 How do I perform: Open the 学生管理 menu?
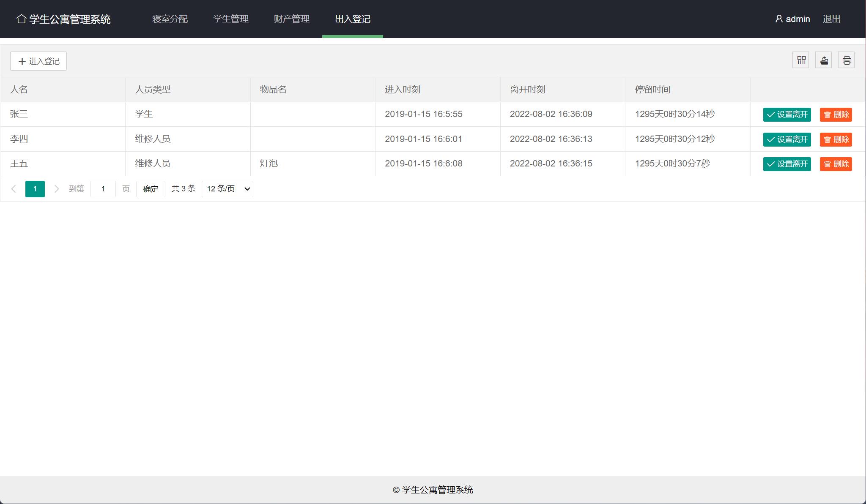pyautogui.click(x=231, y=19)
